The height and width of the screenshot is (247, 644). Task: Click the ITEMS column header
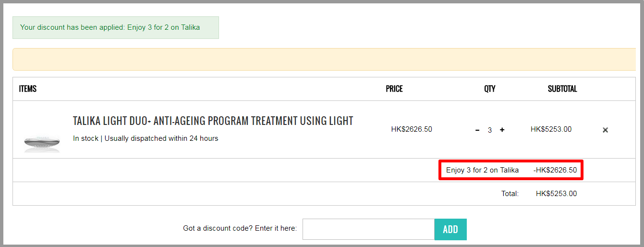28,89
